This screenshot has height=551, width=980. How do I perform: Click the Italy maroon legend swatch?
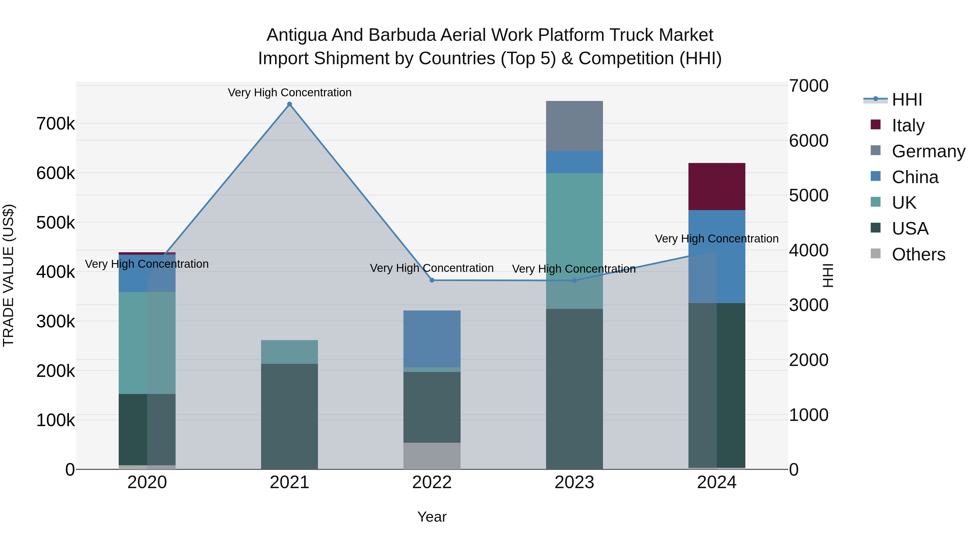pyautogui.click(x=875, y=124)
